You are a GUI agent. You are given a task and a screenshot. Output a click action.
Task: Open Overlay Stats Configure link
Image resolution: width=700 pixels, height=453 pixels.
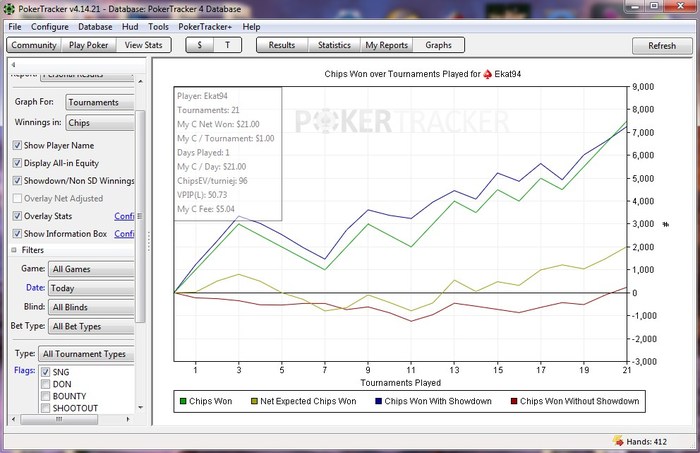pos(124,216)
